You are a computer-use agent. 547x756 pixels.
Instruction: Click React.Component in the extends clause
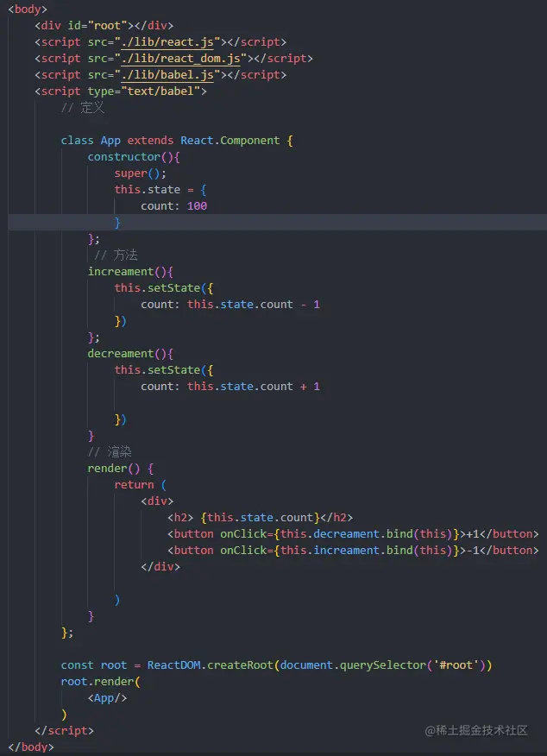[x=229, y=141]
